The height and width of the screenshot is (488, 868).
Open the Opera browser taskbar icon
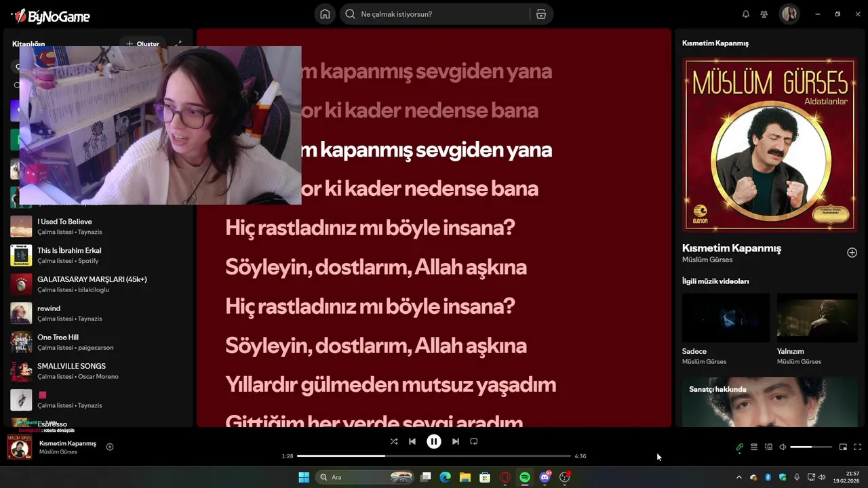[505, 477]
